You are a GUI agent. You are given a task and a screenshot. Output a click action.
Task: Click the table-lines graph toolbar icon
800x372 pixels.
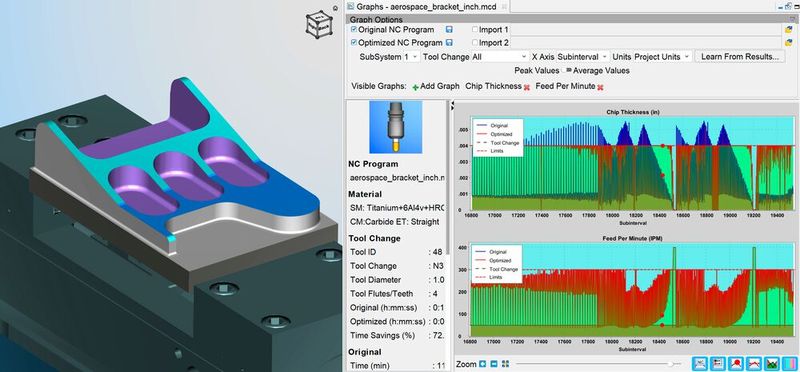tap(718, 363)
